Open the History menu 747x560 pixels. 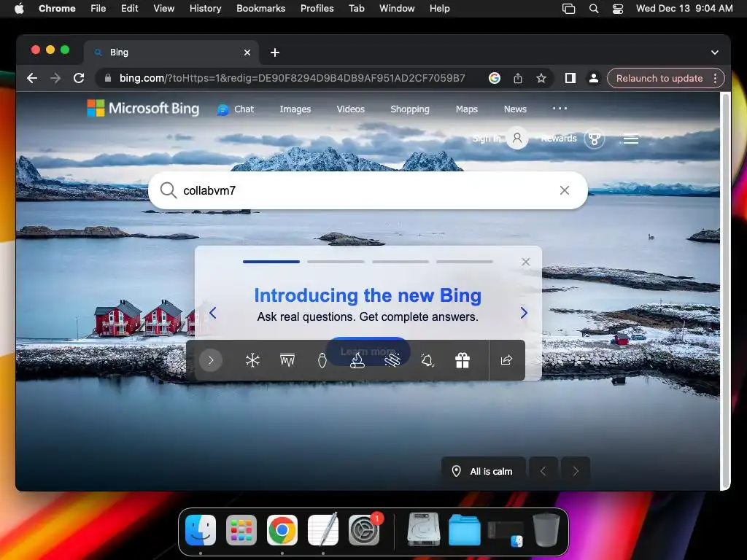205,9
